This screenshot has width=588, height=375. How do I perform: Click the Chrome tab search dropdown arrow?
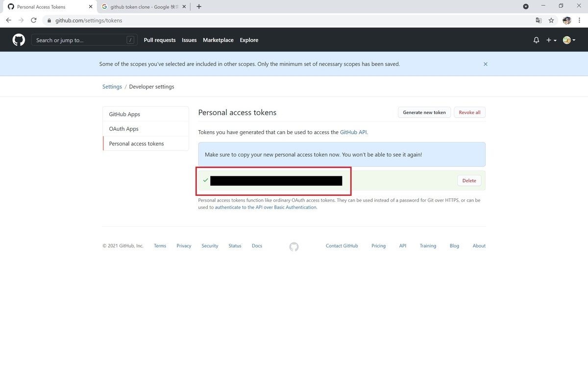[526, 6]
